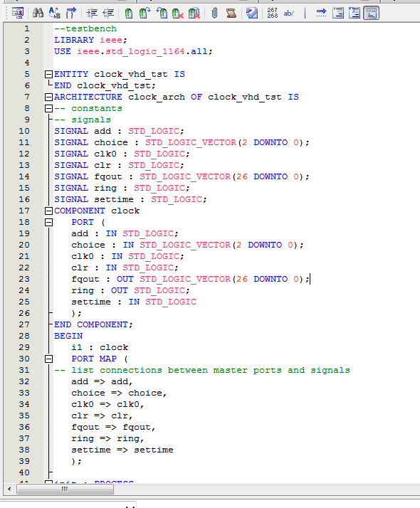
Task: Open the Replace tool (A-to-B icon)
Action: 54,13
